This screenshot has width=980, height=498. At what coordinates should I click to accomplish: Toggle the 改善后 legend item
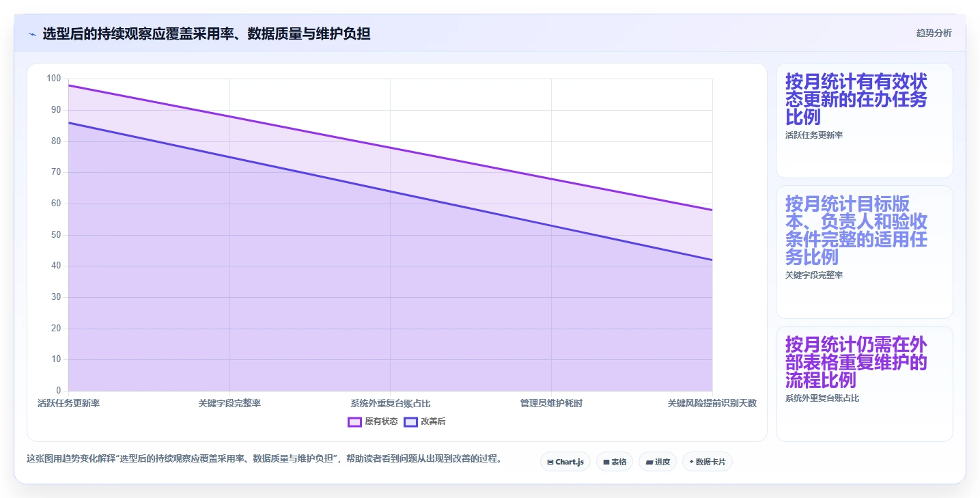(425, 421)
